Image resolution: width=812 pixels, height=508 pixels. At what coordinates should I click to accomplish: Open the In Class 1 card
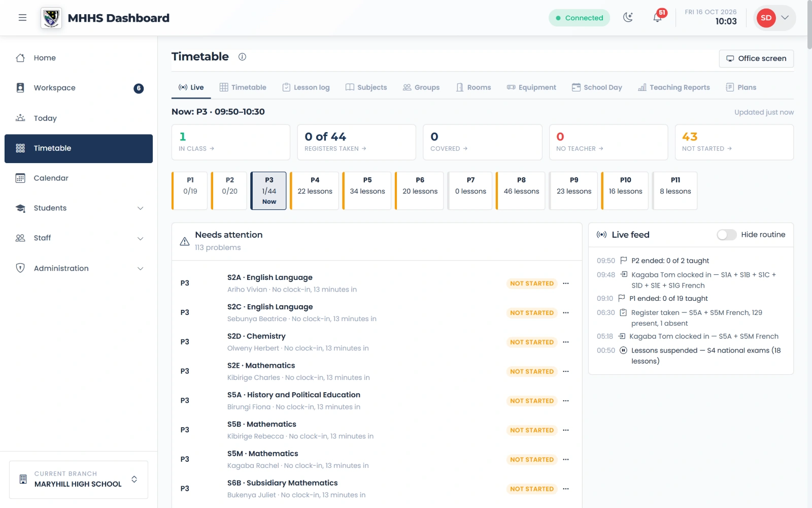pos(230,142)
